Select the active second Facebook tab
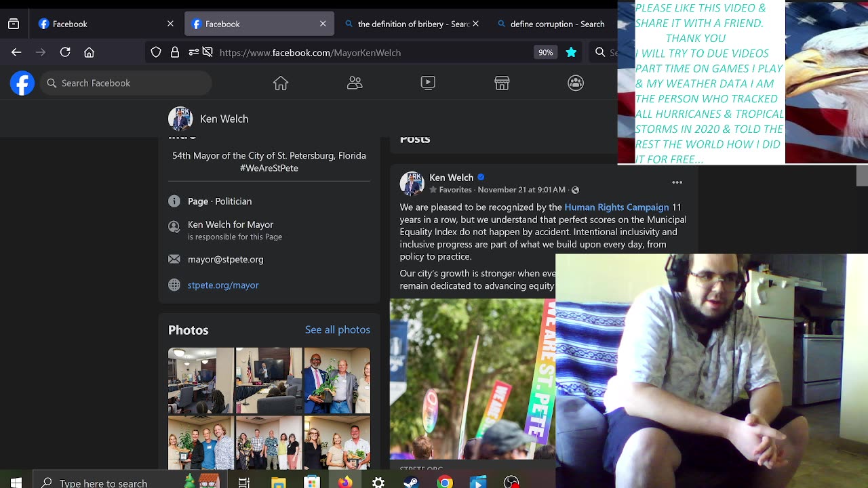The image size is (868, 488). (x=259, y=24)
